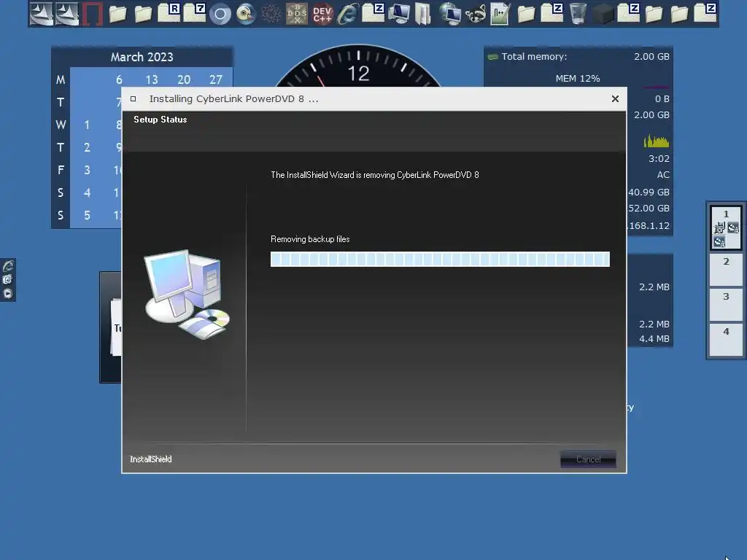Switch to virtual desktop 3 in pager
The width and height of the screenshot is (747, 560).
click(x=726, y=305)
